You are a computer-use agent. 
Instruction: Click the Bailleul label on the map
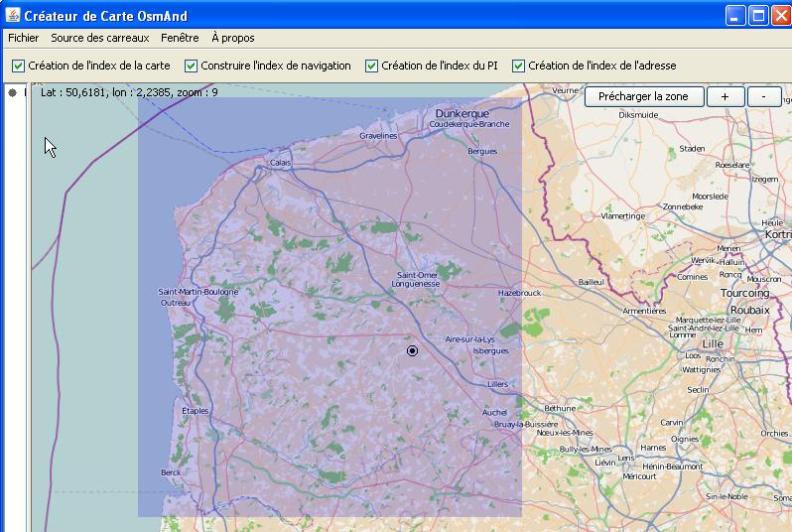click(x=591, y=282)
